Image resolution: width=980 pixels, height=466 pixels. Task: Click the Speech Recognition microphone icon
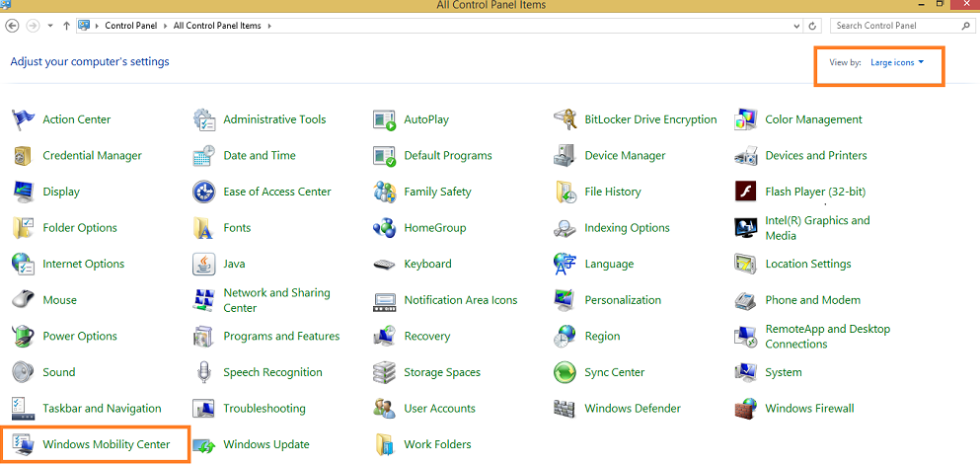203,372
